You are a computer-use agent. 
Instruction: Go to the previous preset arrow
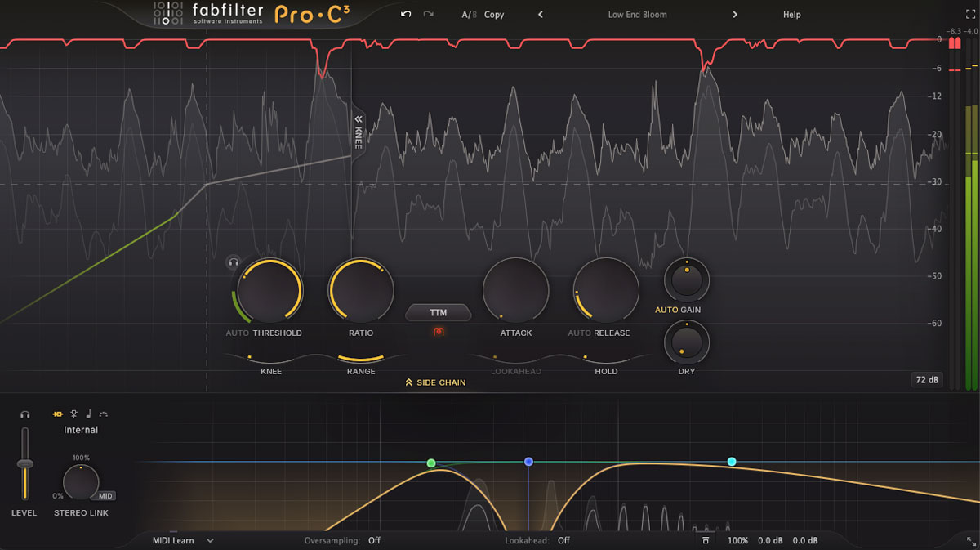tap(541, 15)
